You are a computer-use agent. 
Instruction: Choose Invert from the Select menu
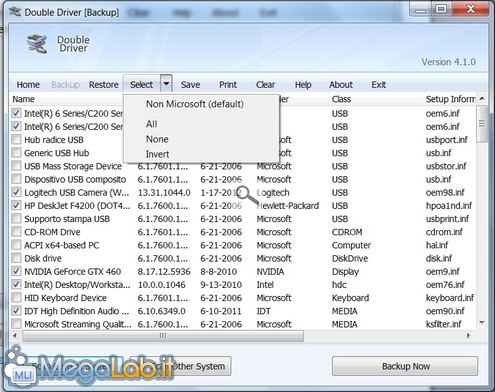point(201,154)
